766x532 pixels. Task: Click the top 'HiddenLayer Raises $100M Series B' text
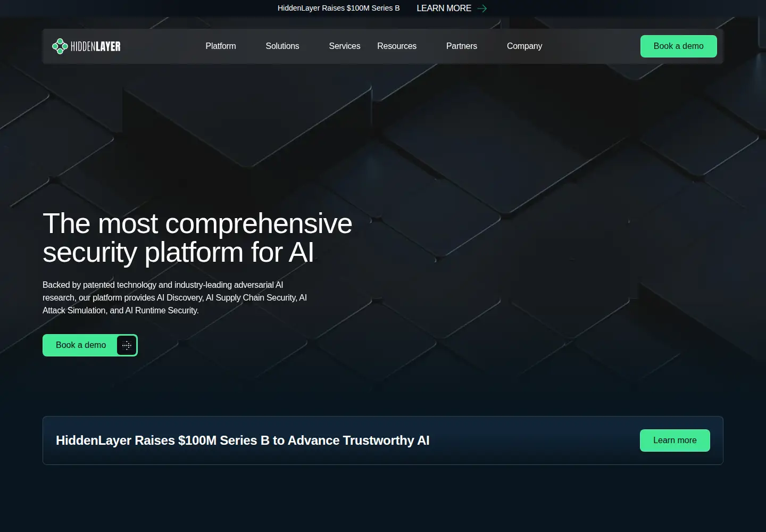[338, 9]
